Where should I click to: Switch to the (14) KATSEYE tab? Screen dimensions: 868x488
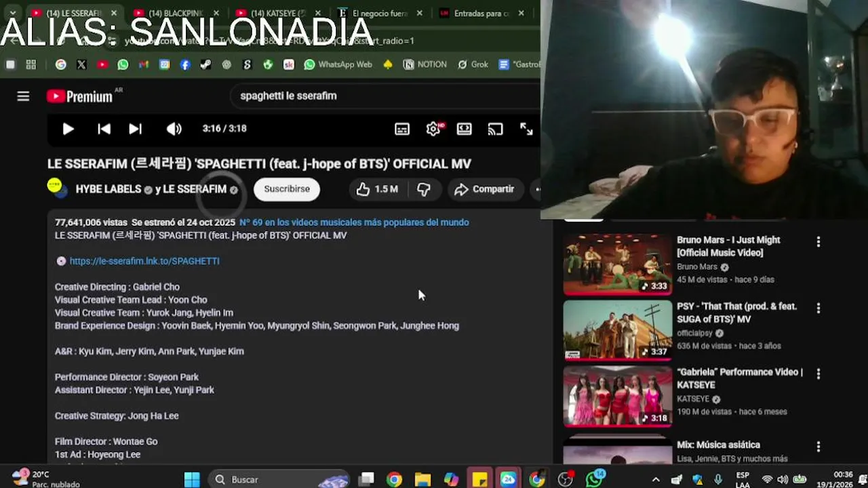click(279, 13)
